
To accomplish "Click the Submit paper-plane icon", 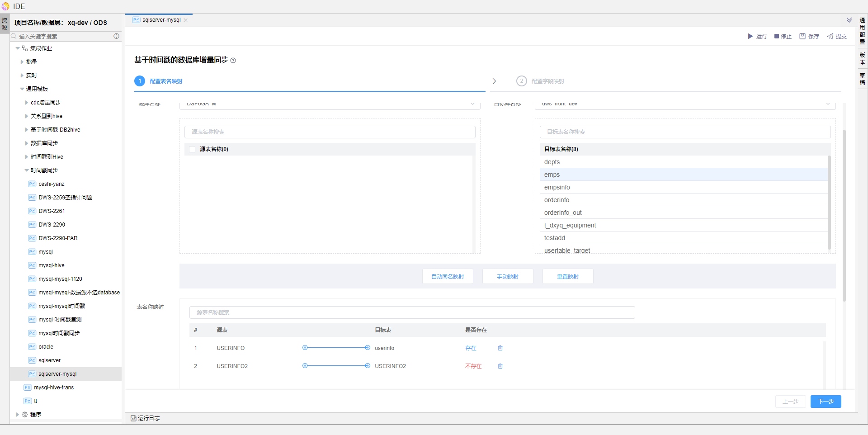I will (x=830, y=36).
